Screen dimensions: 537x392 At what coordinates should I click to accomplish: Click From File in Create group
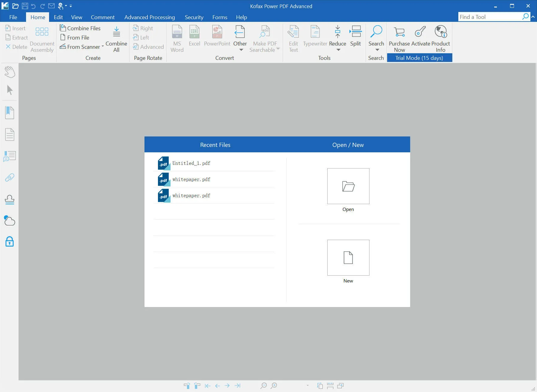click(75, 37)
